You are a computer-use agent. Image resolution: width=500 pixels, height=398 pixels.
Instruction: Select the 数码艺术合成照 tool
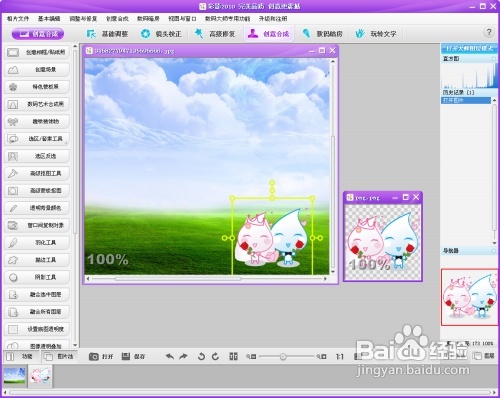click(37, 104)
